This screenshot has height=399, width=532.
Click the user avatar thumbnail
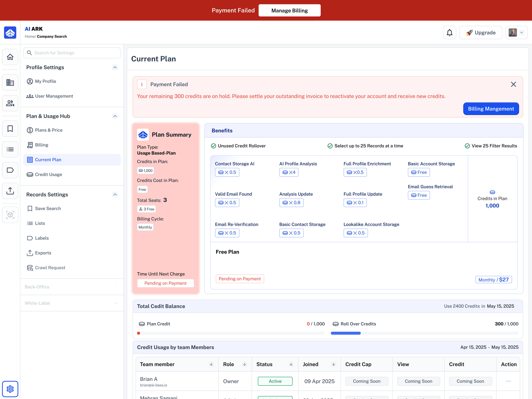click(513, 33)
